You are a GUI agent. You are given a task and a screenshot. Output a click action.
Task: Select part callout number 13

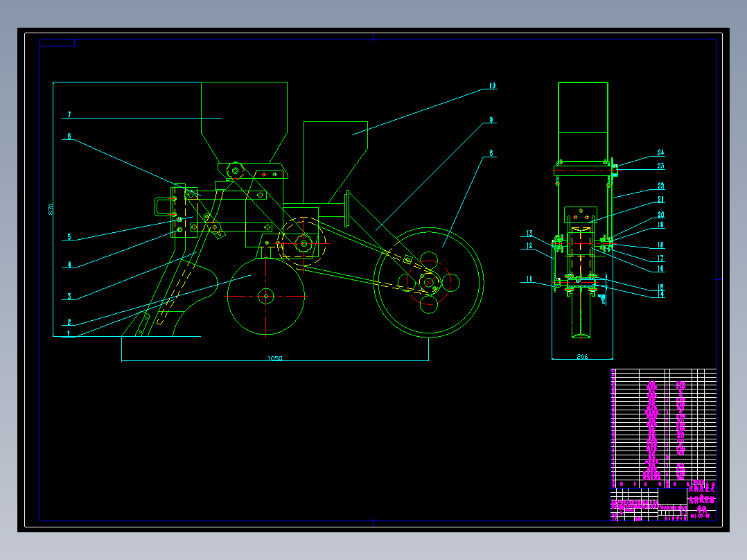tap(529, 234)
